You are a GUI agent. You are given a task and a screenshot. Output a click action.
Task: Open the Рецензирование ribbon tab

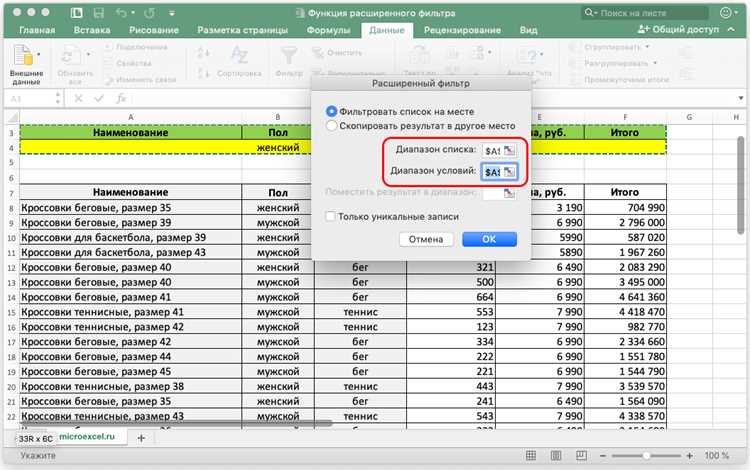coord(462,30)
